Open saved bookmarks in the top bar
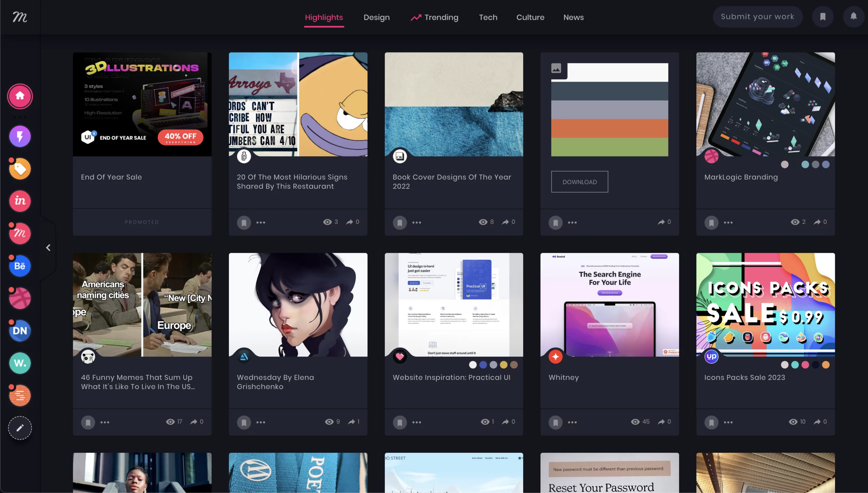The image size is (868, 493). point(823,17)
